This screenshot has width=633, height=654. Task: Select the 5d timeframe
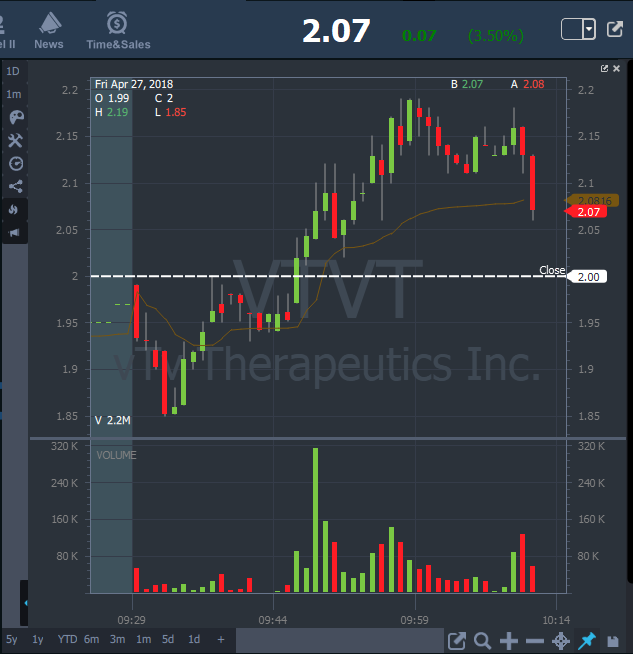(168, 639)
